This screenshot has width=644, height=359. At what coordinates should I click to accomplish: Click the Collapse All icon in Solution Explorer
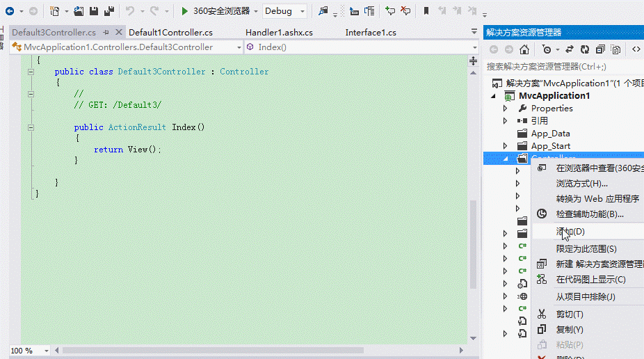[x=600, y=49]
